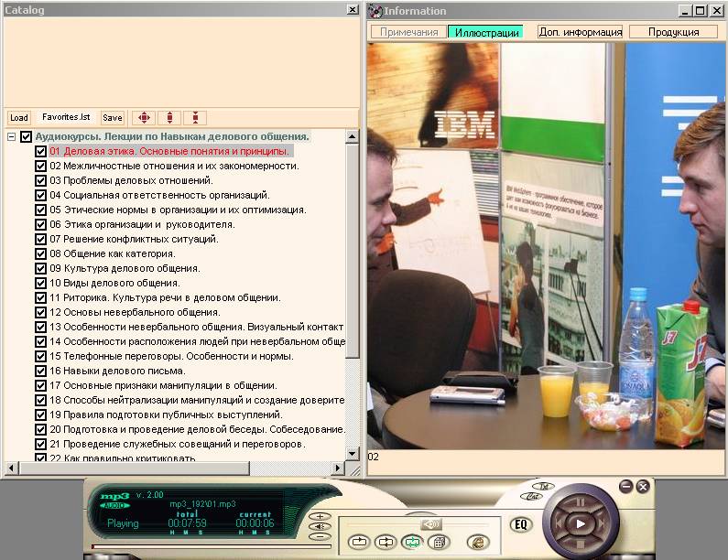Skip to previous track on control wheel

pyautogui.click(x=559, y=523)
